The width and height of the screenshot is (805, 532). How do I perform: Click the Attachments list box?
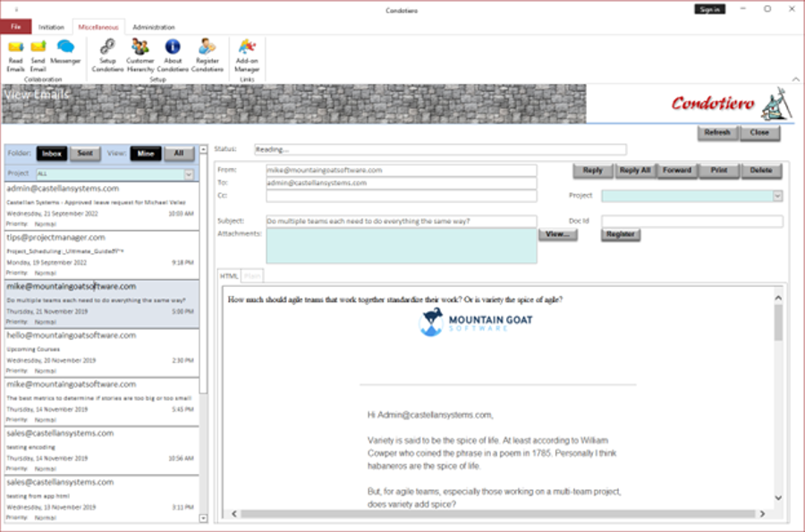point(401,246)
